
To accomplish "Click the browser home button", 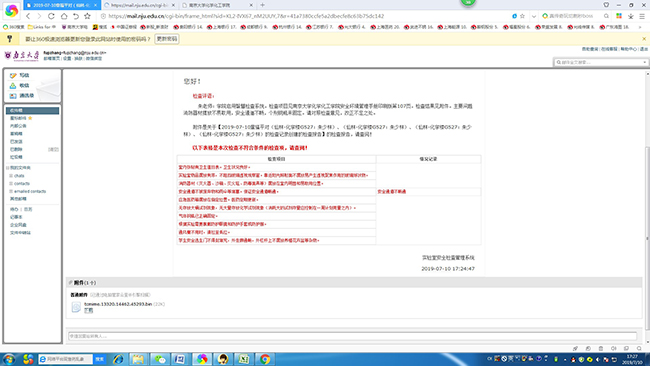I will point(64,16).
